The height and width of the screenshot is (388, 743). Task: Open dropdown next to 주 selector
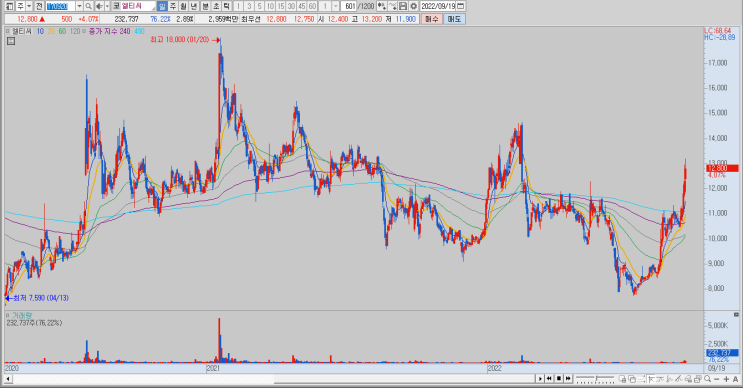[29, 6]
